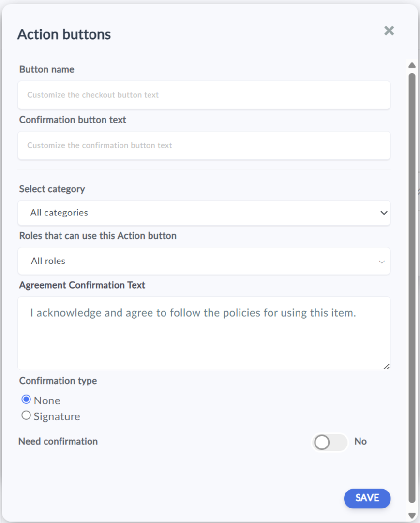This screenshot has height=523, width=420.
Task: Click the chevron in All categories box
Action: (384, 213)
